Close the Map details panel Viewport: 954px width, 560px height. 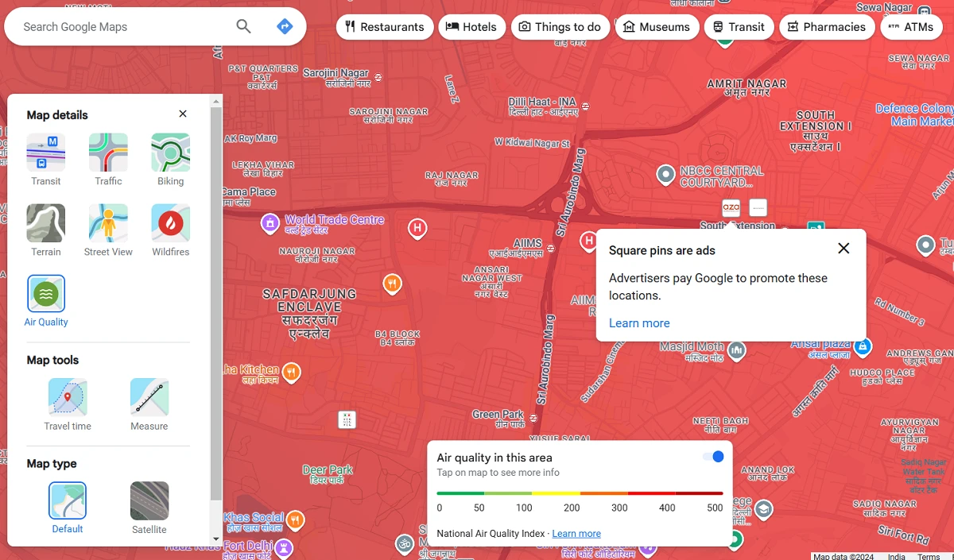[x=183, y=114]
